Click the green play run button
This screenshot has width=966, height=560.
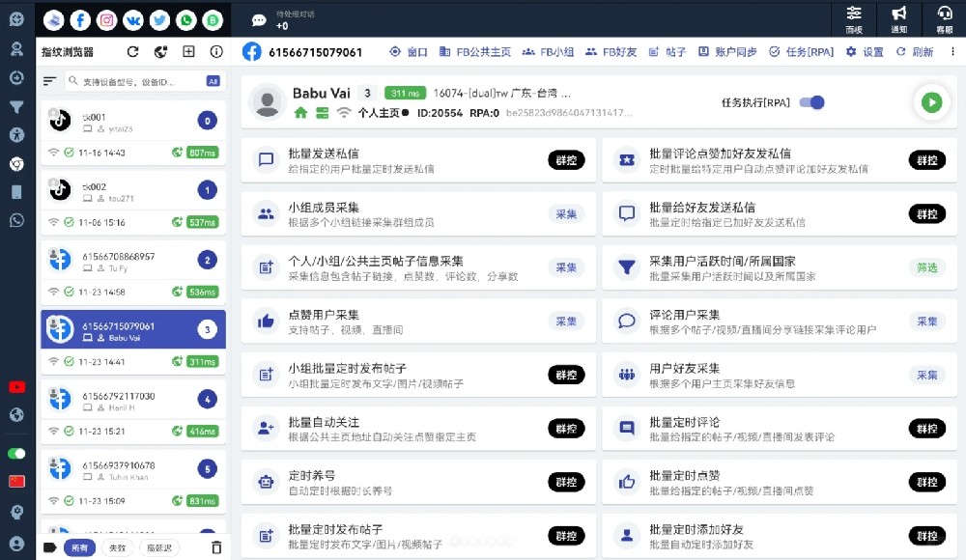click(931, 102)
